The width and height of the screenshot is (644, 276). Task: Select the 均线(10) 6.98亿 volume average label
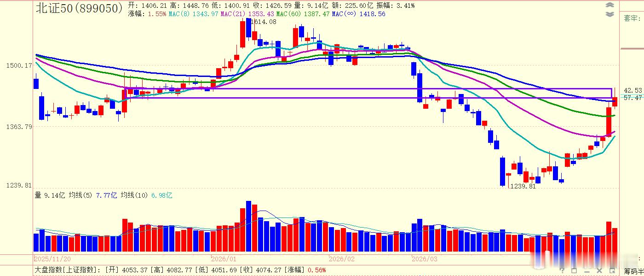click(x=146, y=195)
